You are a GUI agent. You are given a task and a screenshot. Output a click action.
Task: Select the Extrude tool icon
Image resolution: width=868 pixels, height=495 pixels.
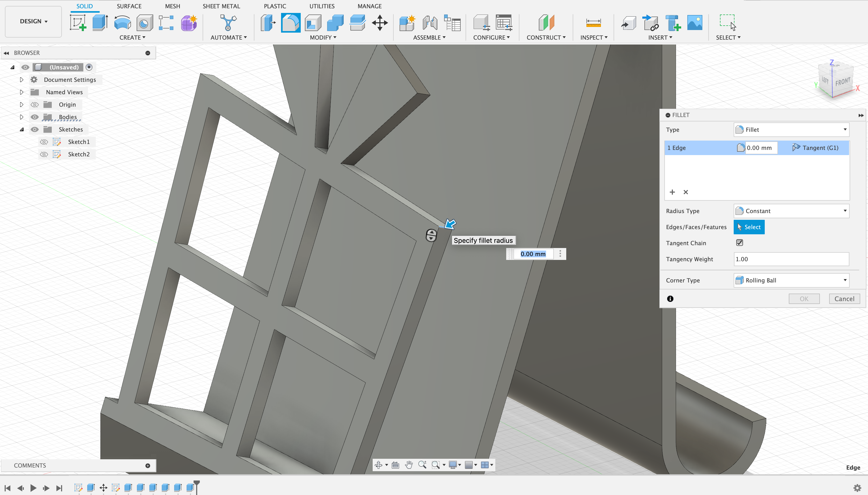point(100,23)
